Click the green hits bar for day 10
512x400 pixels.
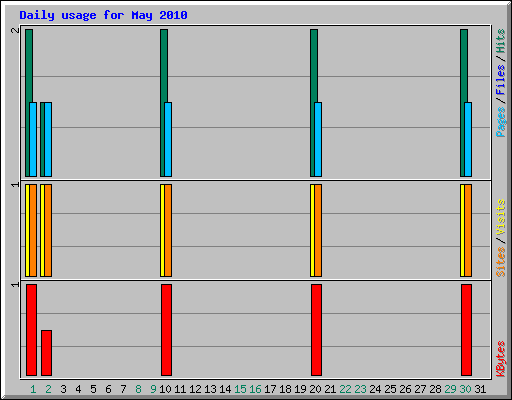[x=164, y=67]
